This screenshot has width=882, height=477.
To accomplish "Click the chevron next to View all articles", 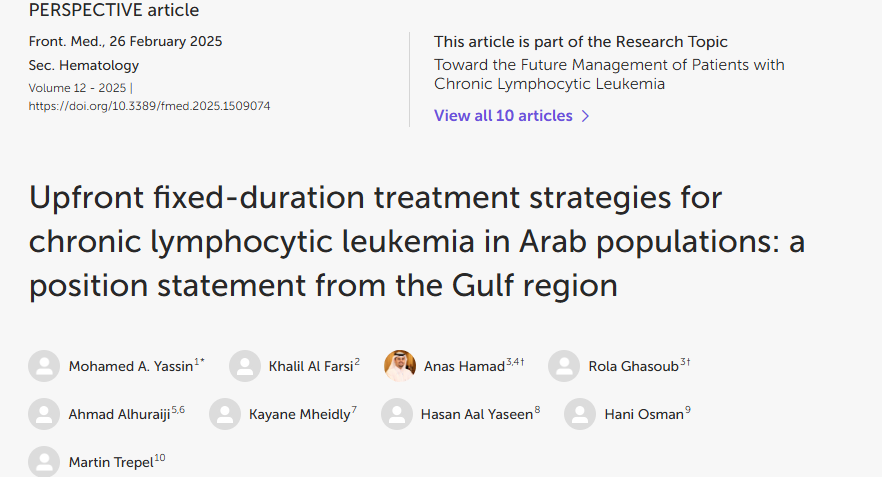I will (586, 116).
